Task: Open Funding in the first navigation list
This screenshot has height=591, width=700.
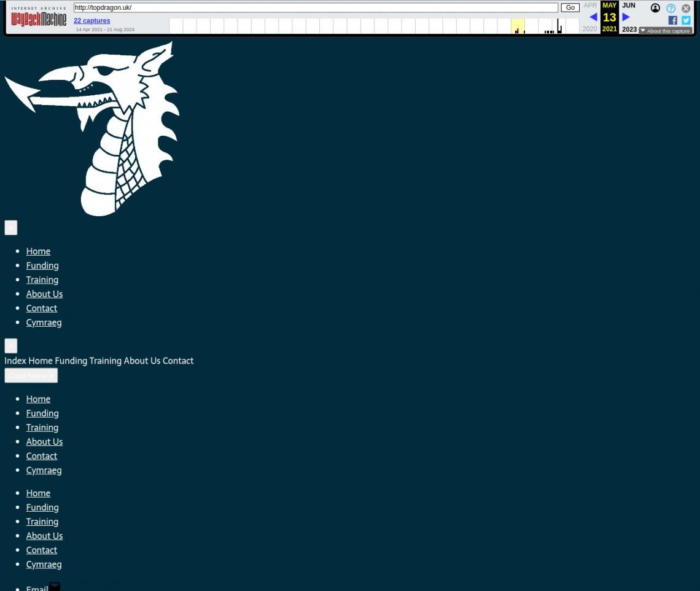Action: tap(42, 265)
